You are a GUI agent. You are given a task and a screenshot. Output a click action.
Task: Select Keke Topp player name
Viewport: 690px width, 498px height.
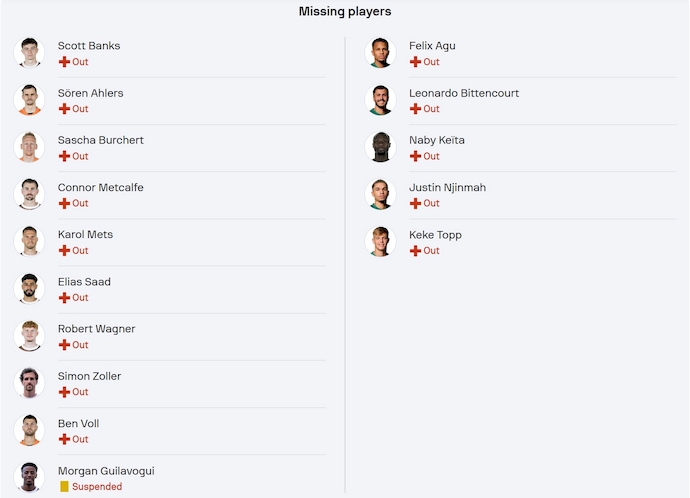pos(435,235)
